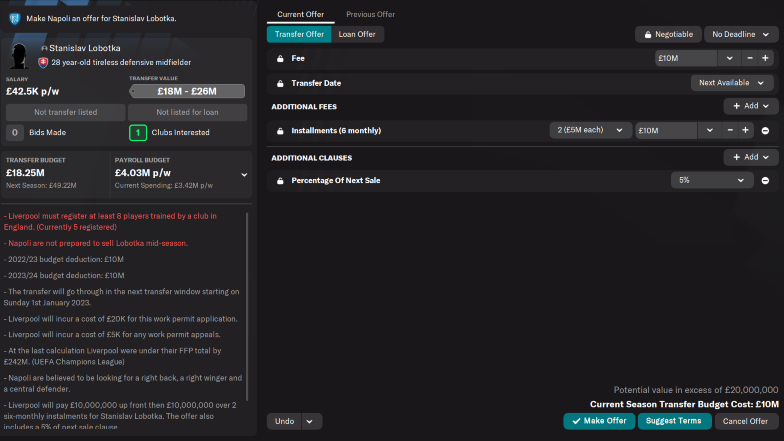This screenshot has height=441, width=784.
Task: Open the 5% next sale percentage dropdown
Action: tap(712, 180)
